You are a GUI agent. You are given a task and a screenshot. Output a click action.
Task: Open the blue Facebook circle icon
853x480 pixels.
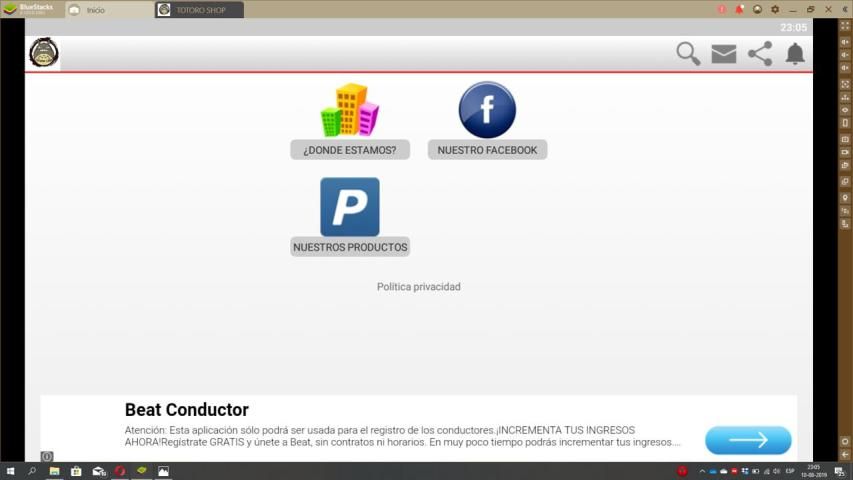click(487, 110)
